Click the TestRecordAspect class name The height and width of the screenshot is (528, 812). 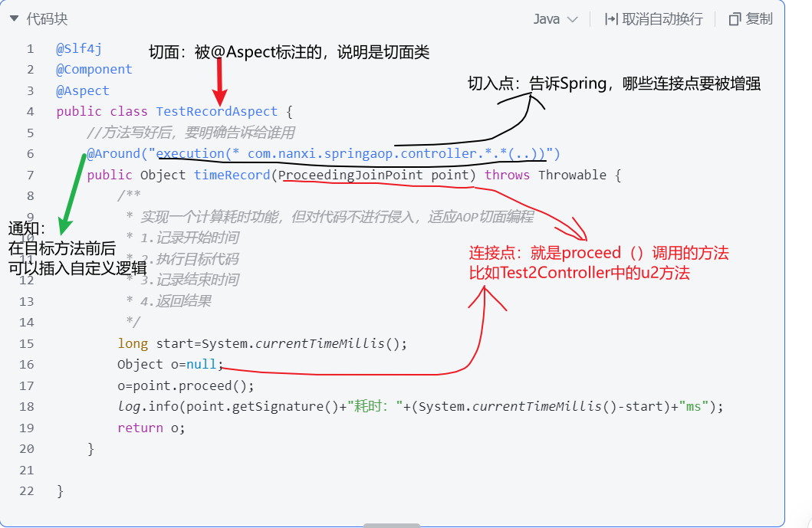point(216,112)
